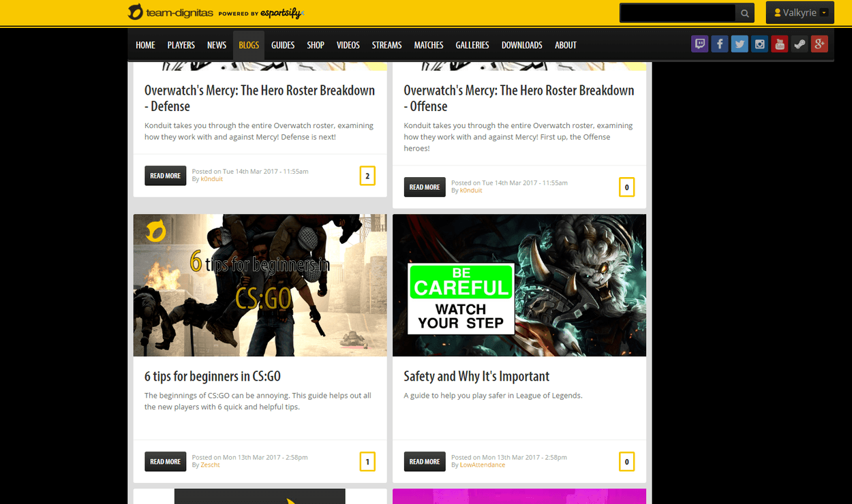Image resolution: width=852 pixels, height=504 pixels.
Task: Open the GALLERIES menu item
Action: 472,45
